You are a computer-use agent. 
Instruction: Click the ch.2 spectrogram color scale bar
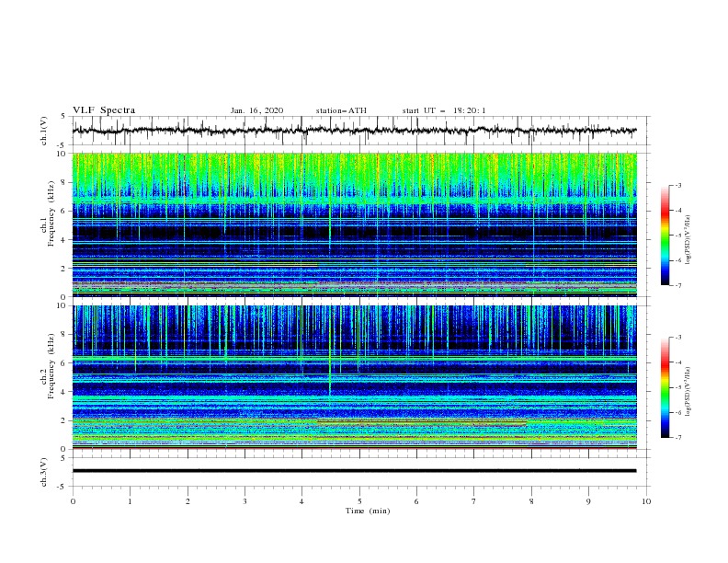(665, 387)
